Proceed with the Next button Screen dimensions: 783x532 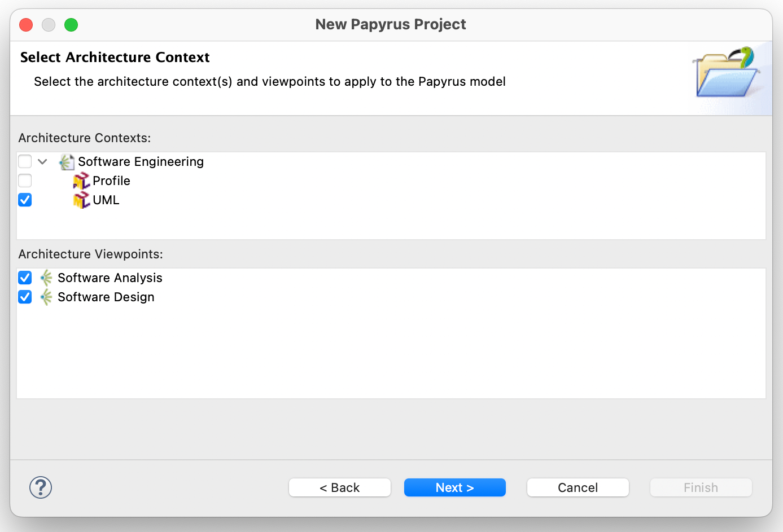point(455,487)
